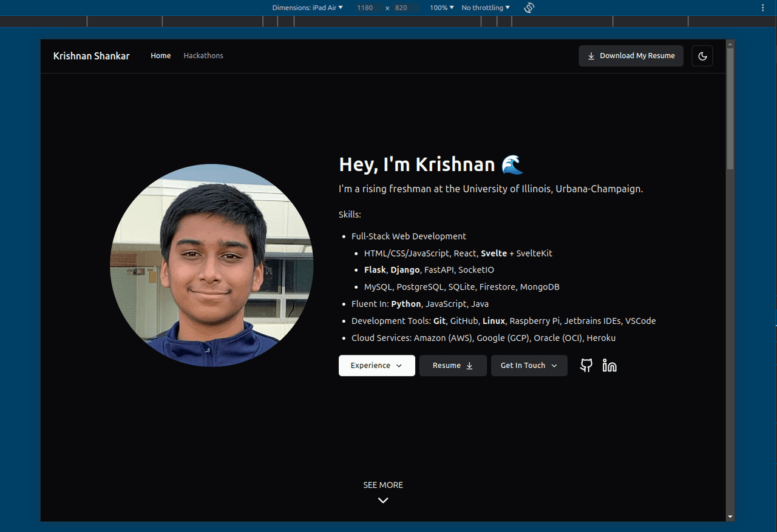Click the Download My Resume button
Image resolution: width=777 pixels, height=532 pixels.
631,56
